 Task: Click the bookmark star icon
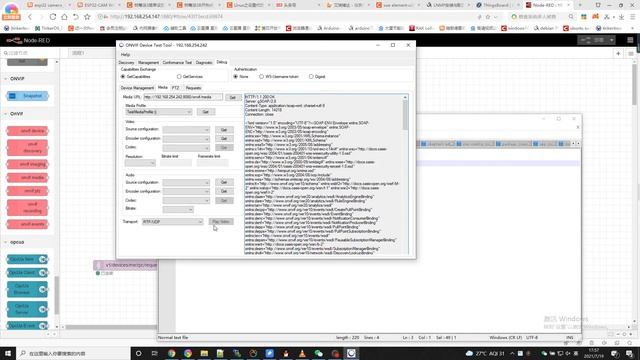pyautogui.click(x=87, y=17)
